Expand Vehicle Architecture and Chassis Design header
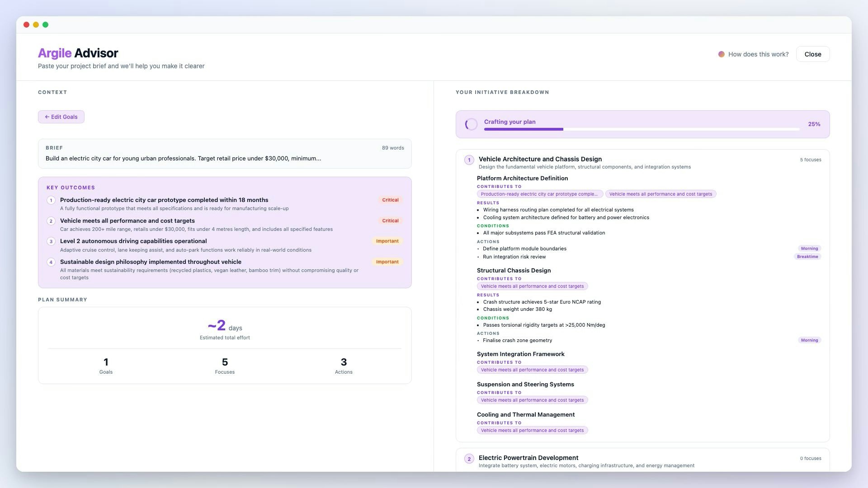Viewport: 868px width, 488px height. tap(540, 159)
